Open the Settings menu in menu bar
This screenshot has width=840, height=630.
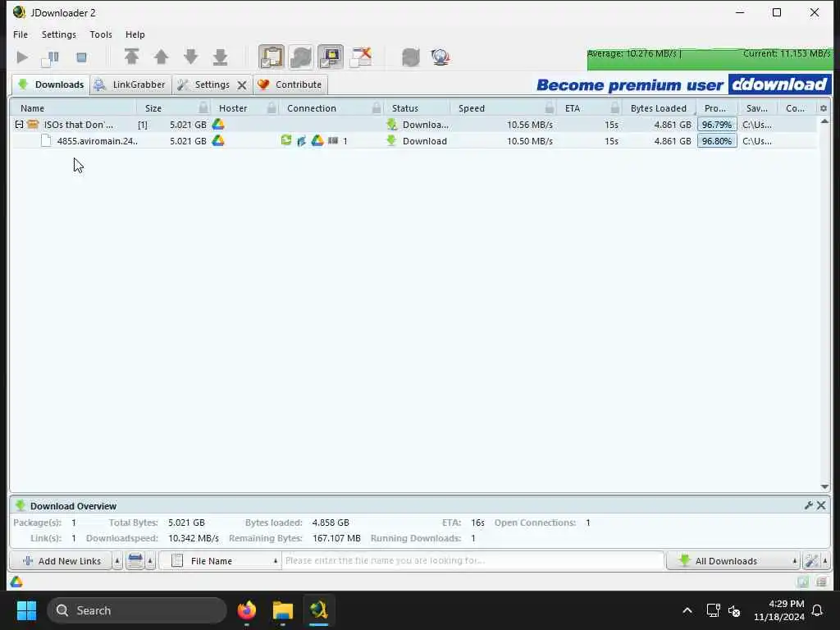coord(59,34)
